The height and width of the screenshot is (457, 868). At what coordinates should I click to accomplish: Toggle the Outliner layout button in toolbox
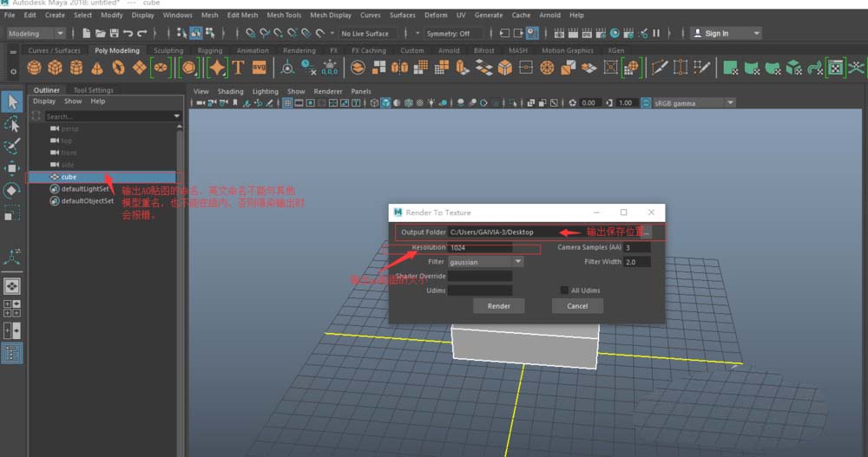pyautogui.click(x=12, y=353)
